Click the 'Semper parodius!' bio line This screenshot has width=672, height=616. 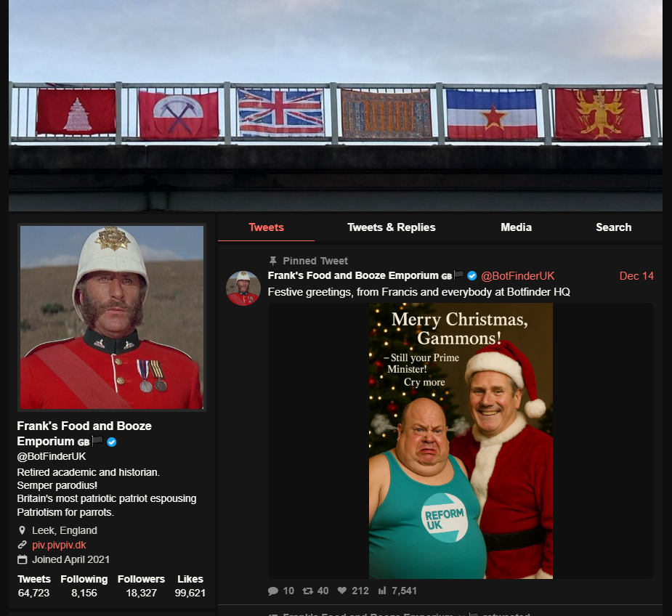coord(57,486)
